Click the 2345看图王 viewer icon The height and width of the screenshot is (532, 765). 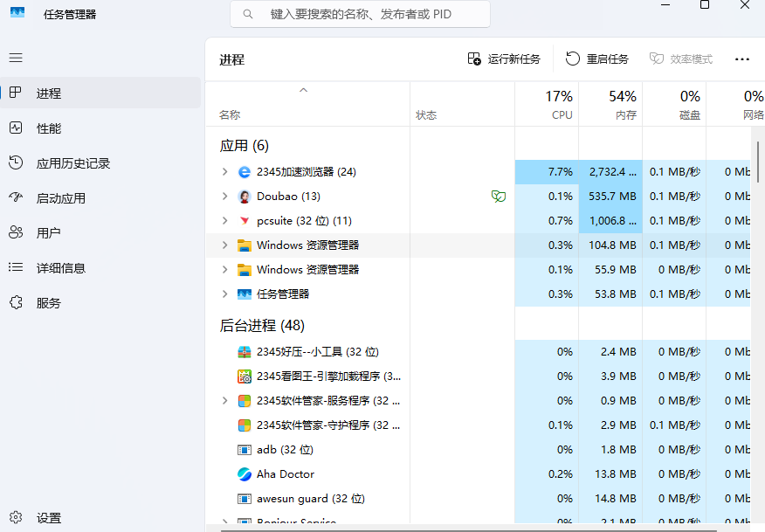244,377
